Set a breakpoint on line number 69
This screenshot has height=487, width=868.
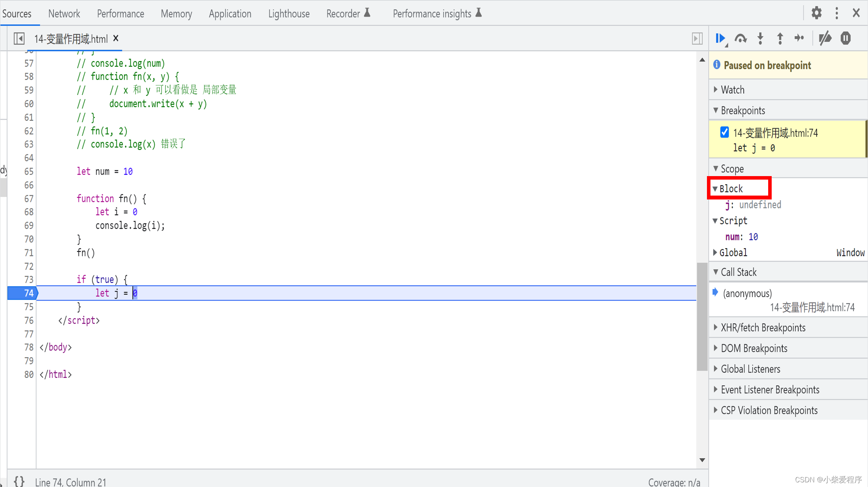click(28, 226)
